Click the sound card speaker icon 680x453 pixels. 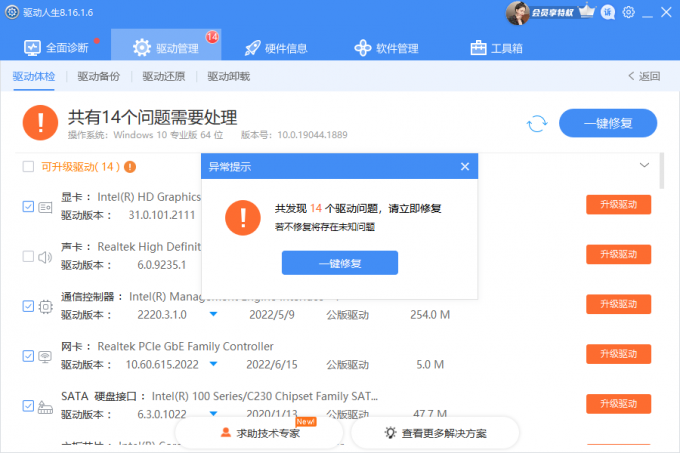[45, 256]
